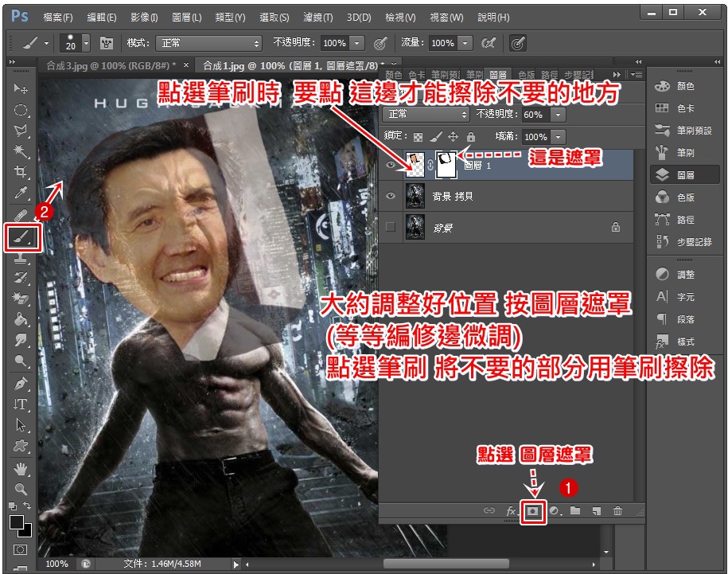
Task: Open the 填滿 fill 100% arrow
Action: point(558,137)
